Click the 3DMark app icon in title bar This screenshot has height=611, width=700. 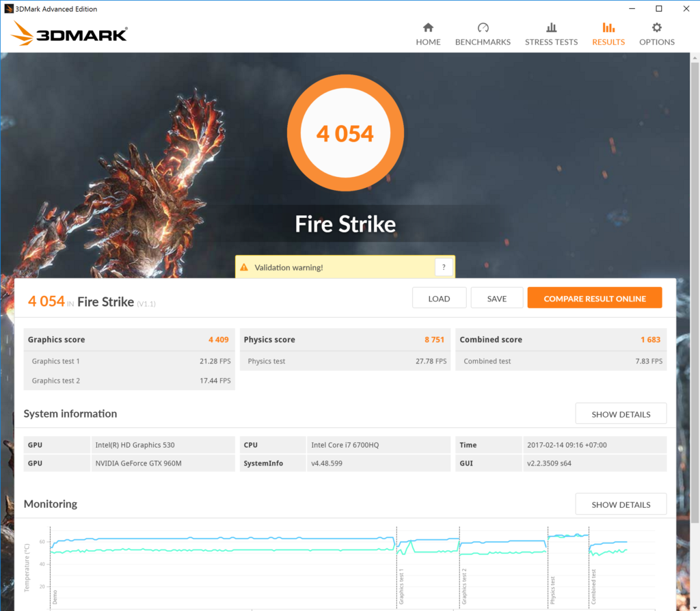(x=8, y=9)
